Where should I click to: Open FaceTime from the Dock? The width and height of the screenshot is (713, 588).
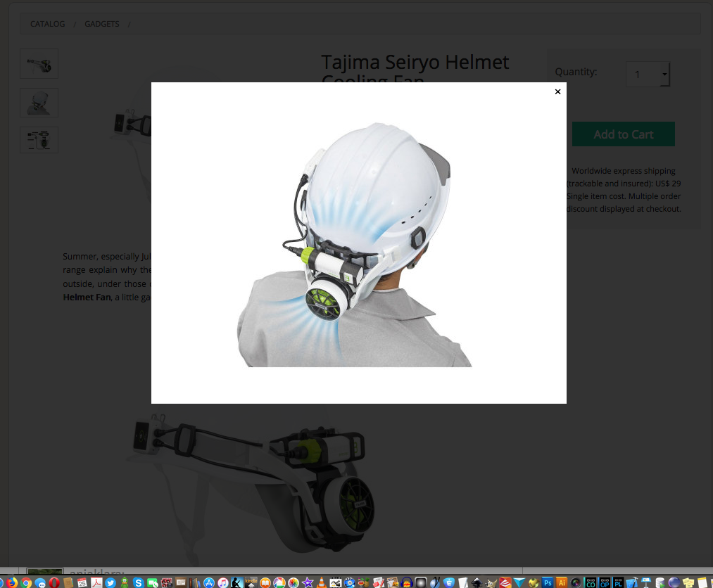(x=152, y=582)
